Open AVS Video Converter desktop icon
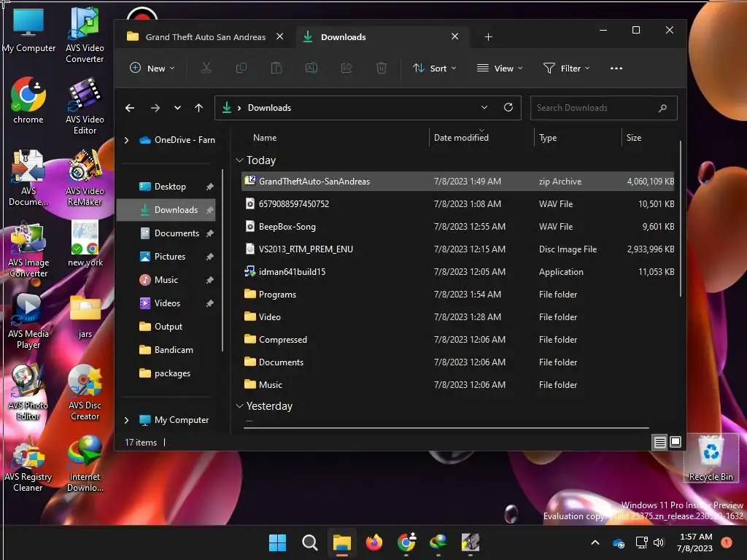The image size is (747, 560). [85, 35]
